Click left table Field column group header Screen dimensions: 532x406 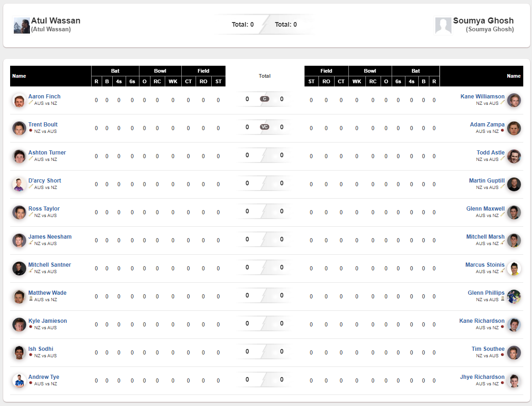tap(203, 71)
